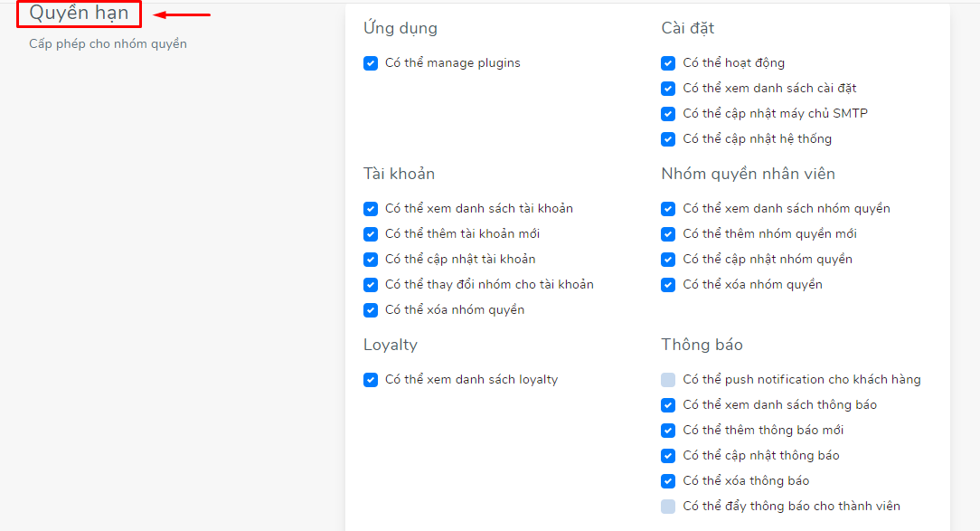Uncheck 'Có thể xem danh sách loyalty'
This screenshot has width=980, height=531.
pos(371,380)
